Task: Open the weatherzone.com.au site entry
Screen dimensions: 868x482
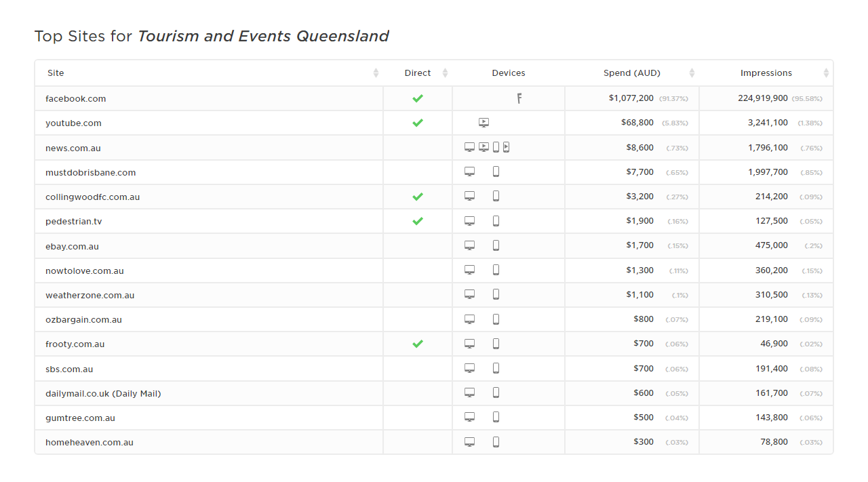Action: pyautogui.click(x=90, y=295)
